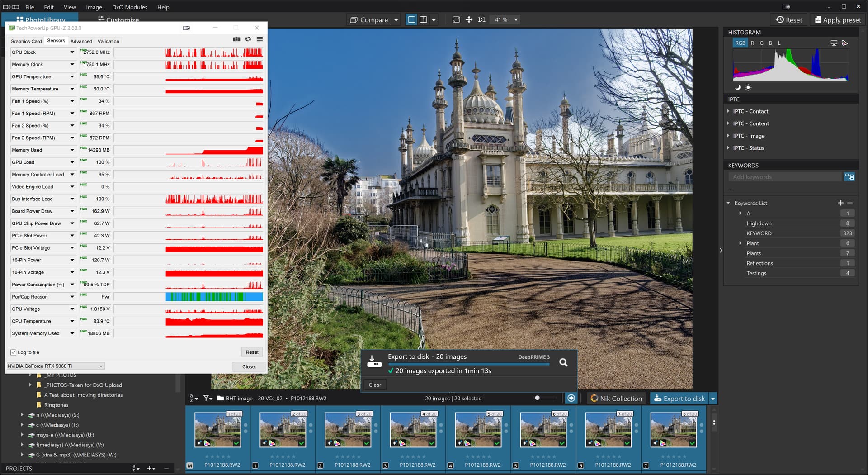868x475 pixels.
Task: Toggle the histogram shadow clipping moon icon
Action: [737, 87]
